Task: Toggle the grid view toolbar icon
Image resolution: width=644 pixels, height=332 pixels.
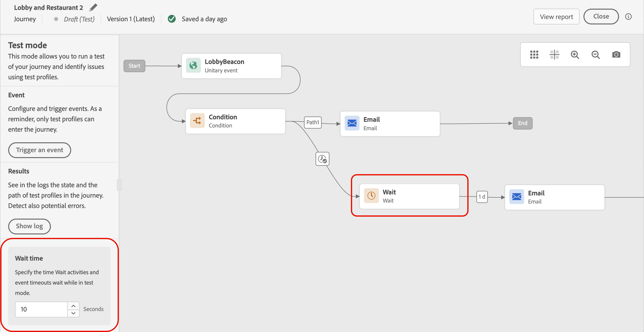Action: point(534,54)
